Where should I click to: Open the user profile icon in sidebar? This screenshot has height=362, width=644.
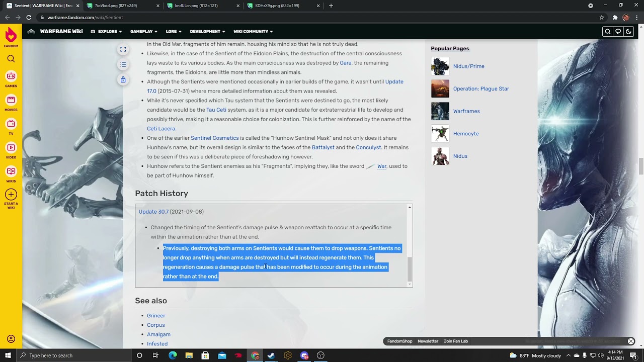pos(11,339)
